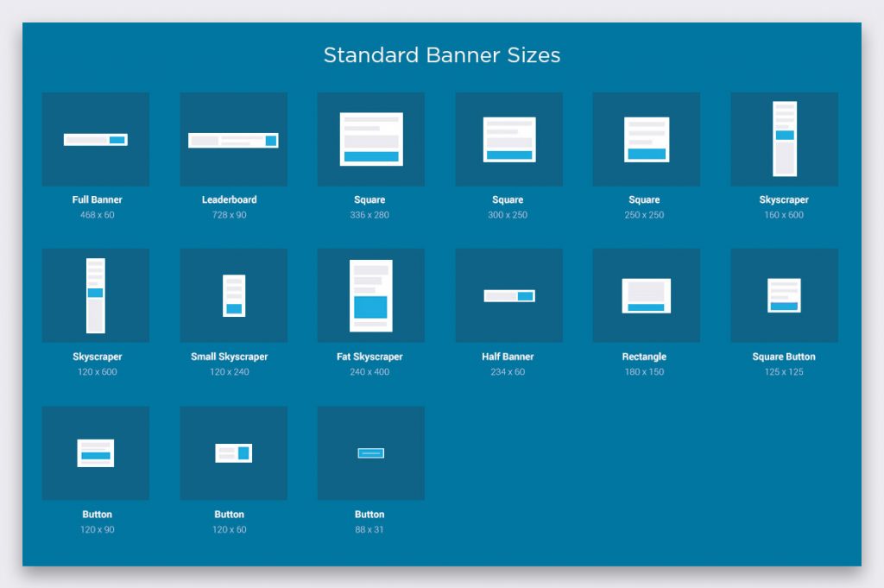
Task: Click the Button 120 x 90 preview
Action: point(95,452)
